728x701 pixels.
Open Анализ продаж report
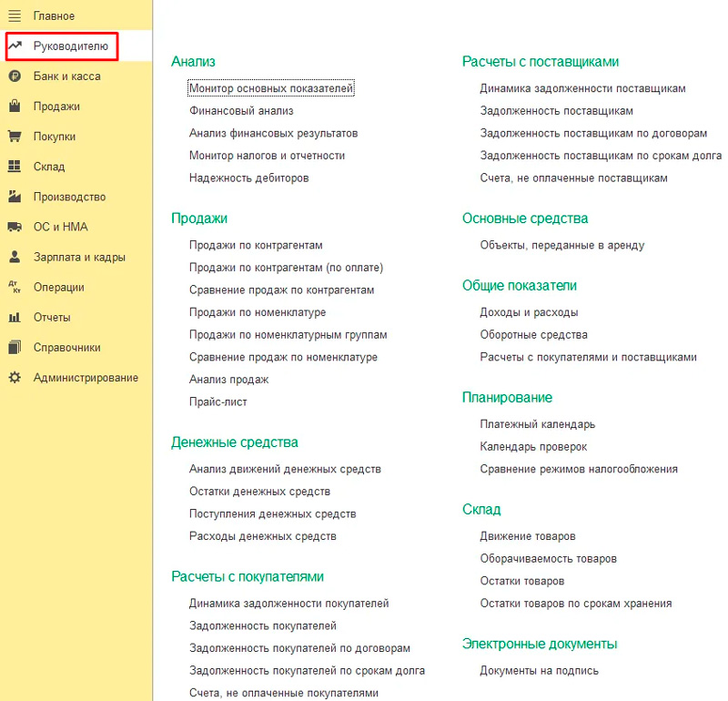[x=229, y=380]
